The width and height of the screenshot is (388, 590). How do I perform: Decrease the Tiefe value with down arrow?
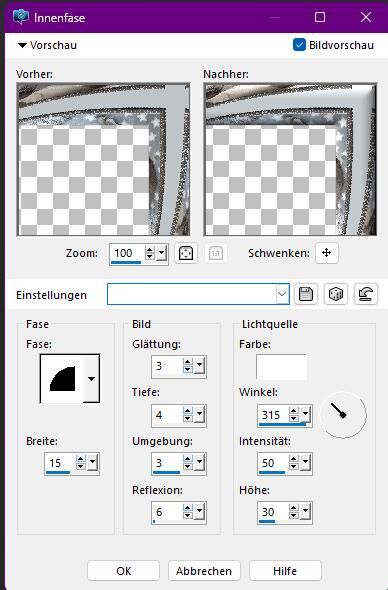[x=187, y=418]
